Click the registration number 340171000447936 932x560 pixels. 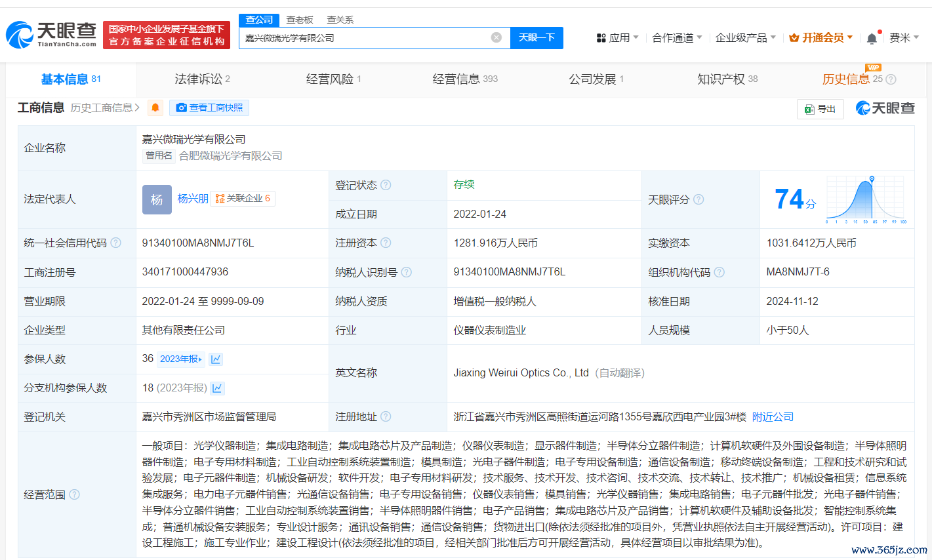186,271
